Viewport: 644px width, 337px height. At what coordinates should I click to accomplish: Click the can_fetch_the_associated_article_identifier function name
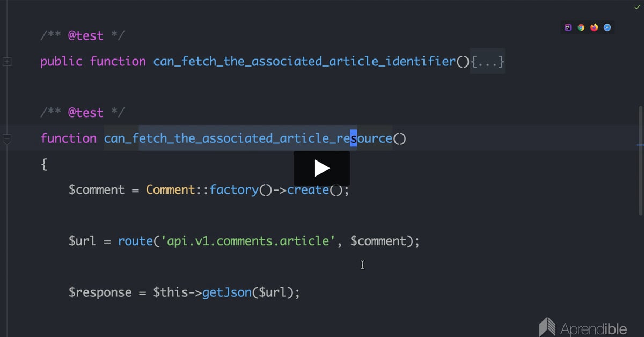pos(304,61)
